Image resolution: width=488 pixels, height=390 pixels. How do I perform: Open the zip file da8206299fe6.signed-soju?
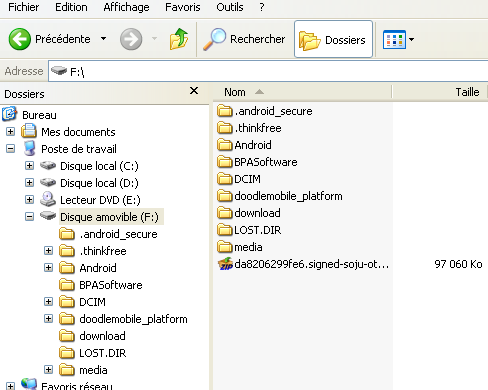pos(303,264)
